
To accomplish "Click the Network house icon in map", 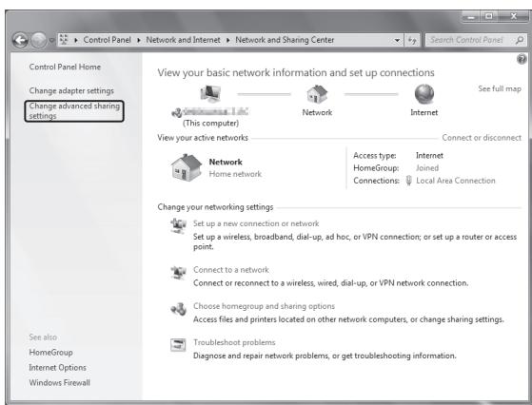I will pyautogui.click(x=317, y=94).
